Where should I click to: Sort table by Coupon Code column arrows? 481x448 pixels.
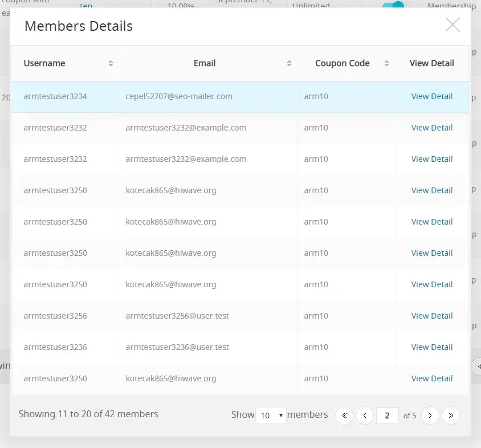pyautogui.click(x=387, y=63)
